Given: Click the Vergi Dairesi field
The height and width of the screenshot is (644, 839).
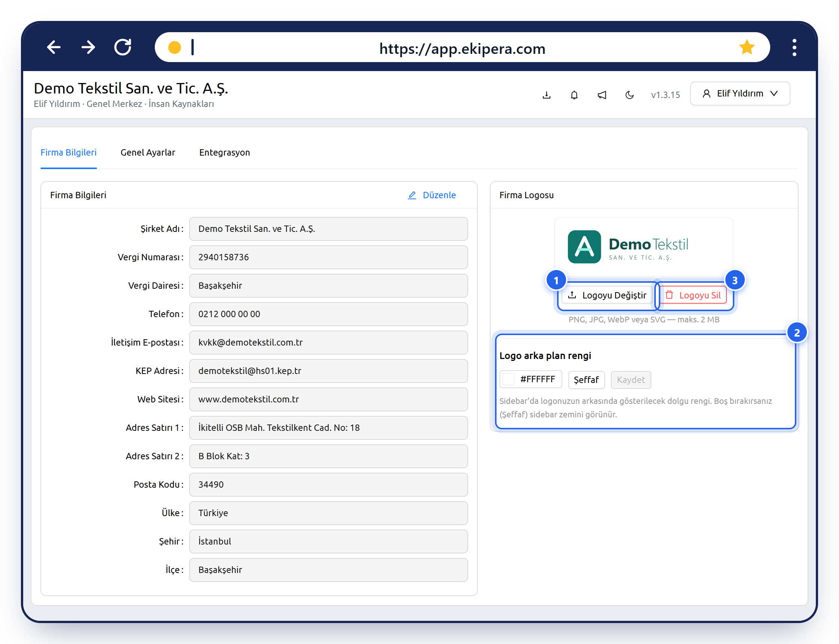Looking at the screenshot, I should pyautogui.click(x=329, y=286).
